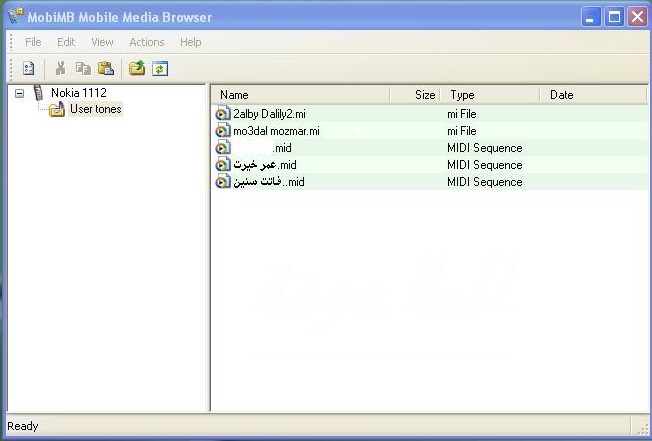Click the Cut scissors toolbar icon
This screenshot has height=441, width=652.
61,68
